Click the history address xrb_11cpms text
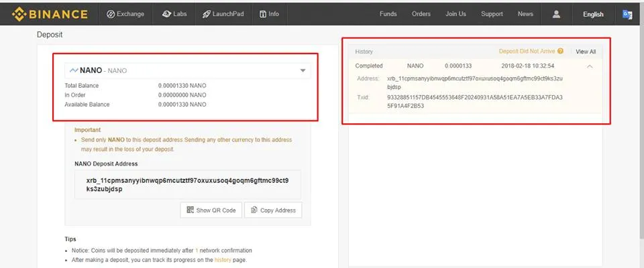Screen dimensions: 644x268 (x=475, y=82)
